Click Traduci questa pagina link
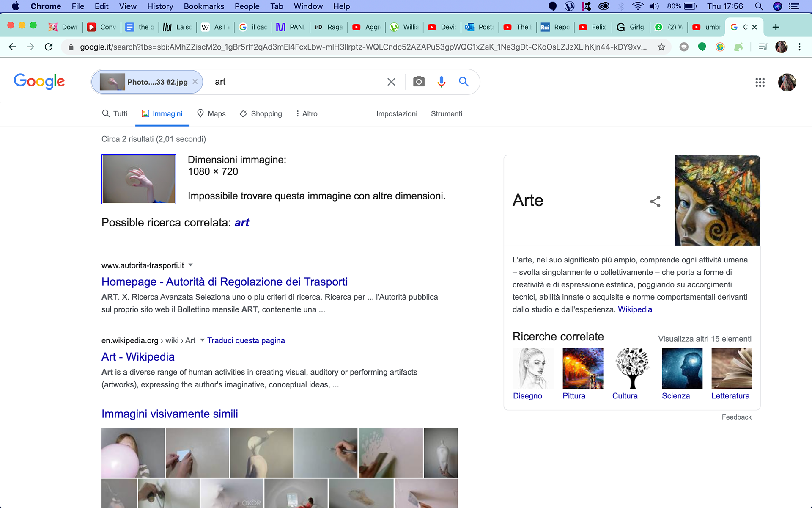Viewport: 812px width, 508px height. tap(246, 341)
